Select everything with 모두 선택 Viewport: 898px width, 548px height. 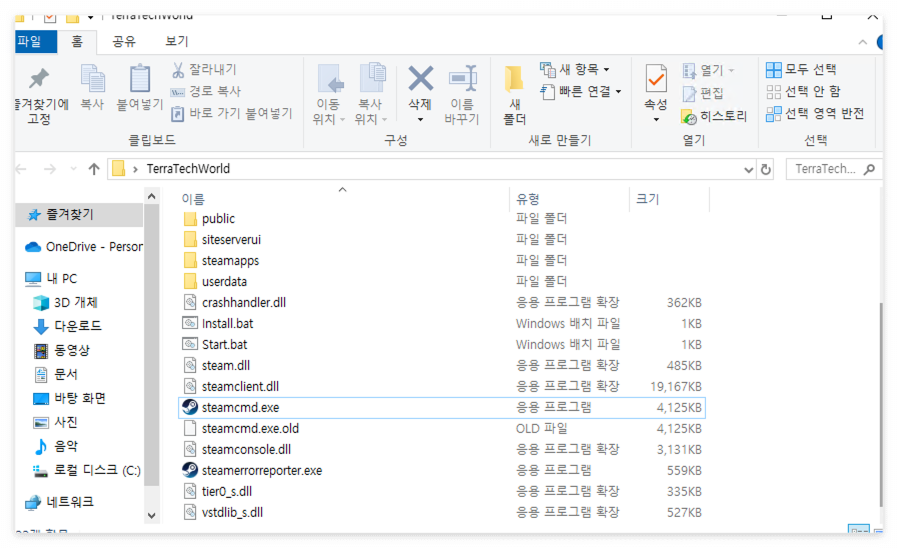(x=801, y=69)
